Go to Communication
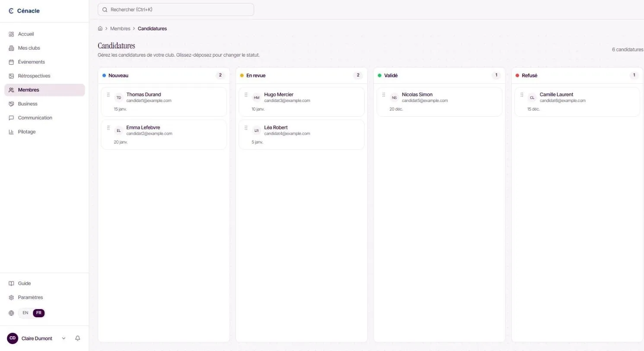644x351 pixels. point(45,118)
